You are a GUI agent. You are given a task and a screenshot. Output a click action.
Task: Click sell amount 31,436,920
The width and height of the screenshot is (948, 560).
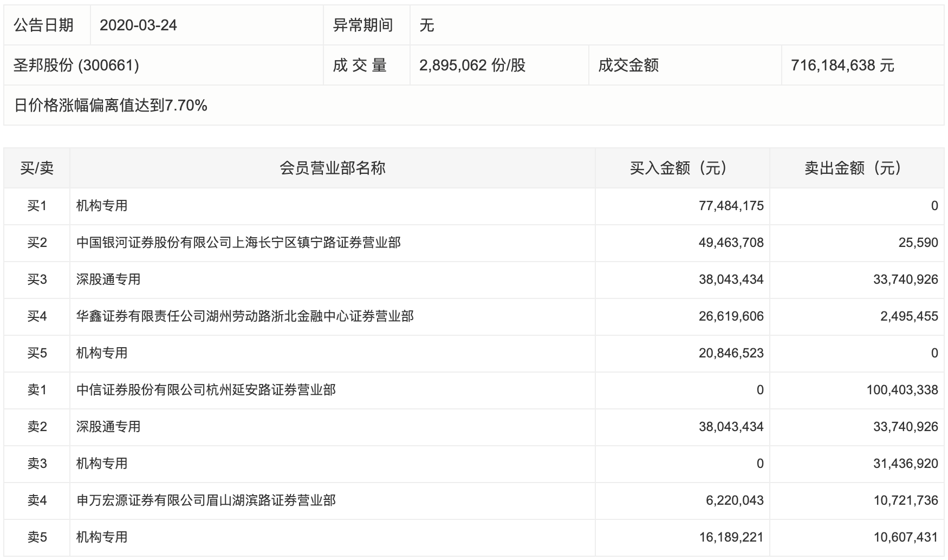(x=906, y=464)
